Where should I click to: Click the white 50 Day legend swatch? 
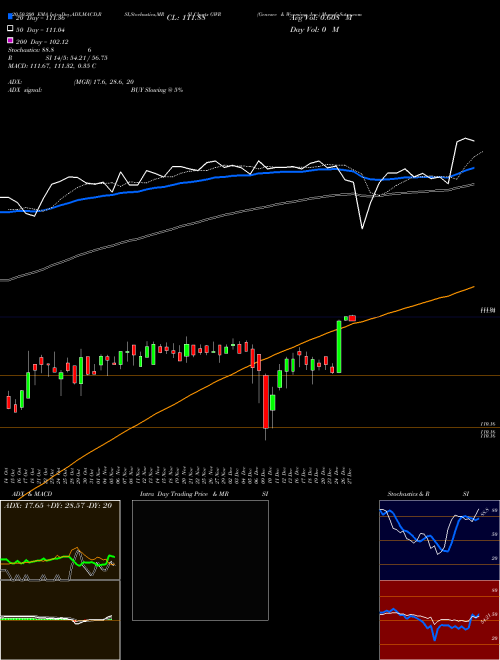coord(10,29)
